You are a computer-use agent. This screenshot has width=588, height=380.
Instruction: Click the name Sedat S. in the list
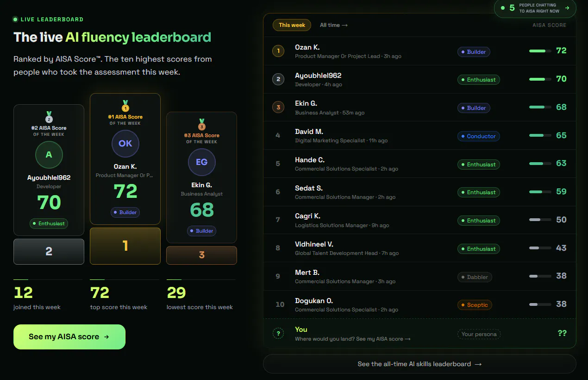(309, 188)
